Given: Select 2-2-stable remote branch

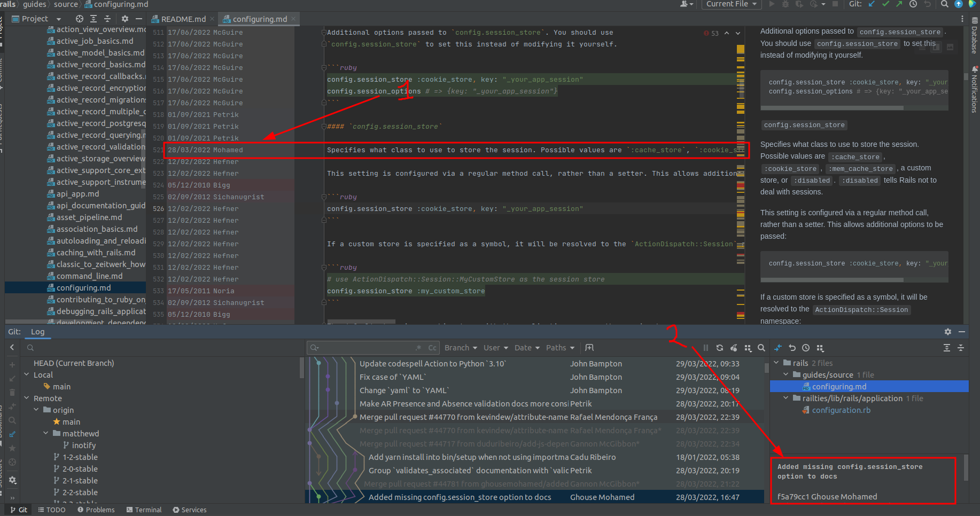Looking at the screenshot, I should tap(80, 492).
